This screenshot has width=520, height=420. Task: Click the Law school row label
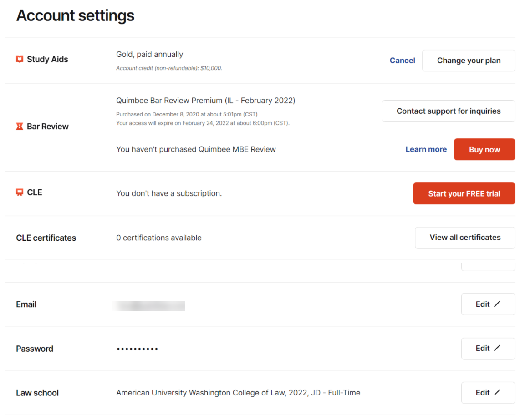coord(37,393)
